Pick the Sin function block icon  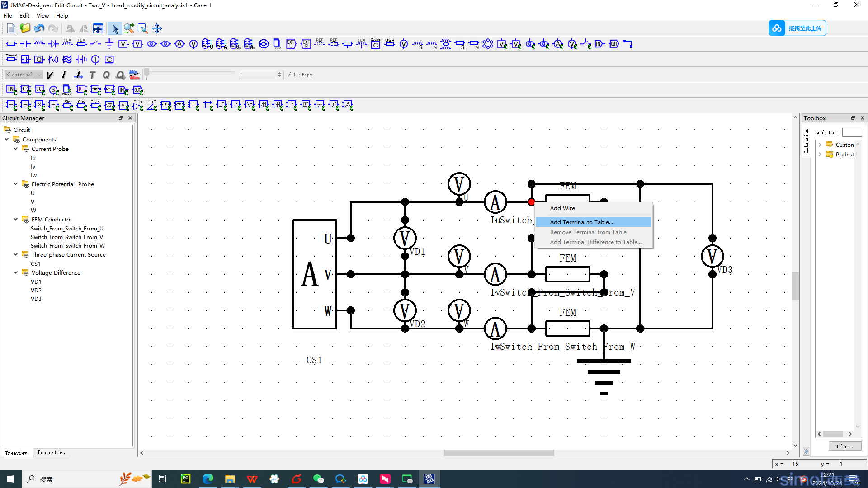(x=67, y=105)
